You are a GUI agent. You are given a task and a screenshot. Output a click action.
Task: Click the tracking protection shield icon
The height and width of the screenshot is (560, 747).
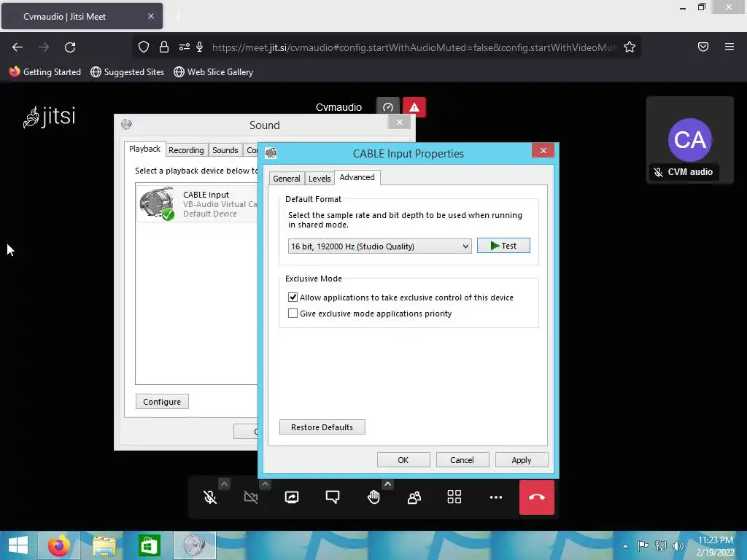pyautogui.click(x=144, y=47)
